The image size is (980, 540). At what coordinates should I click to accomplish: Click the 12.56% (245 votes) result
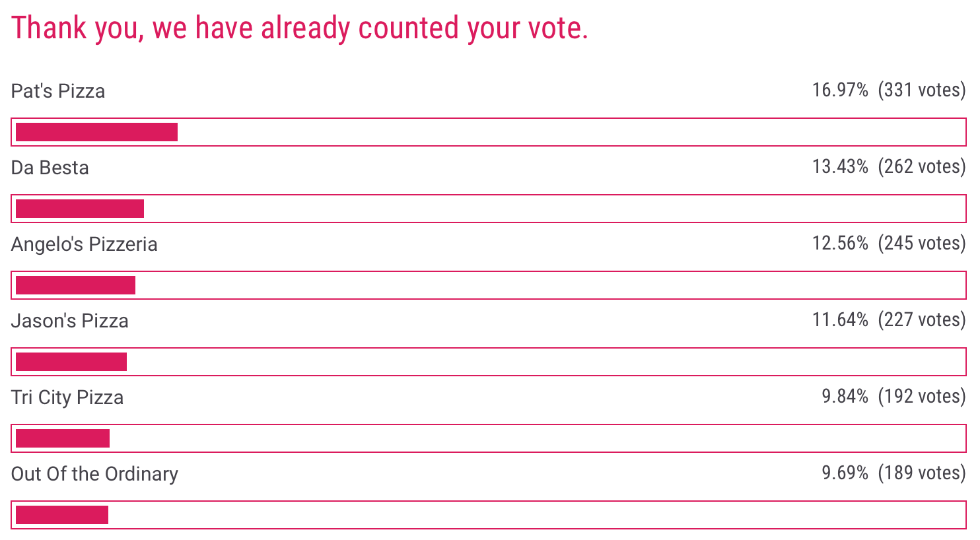(x=889, y=243)
